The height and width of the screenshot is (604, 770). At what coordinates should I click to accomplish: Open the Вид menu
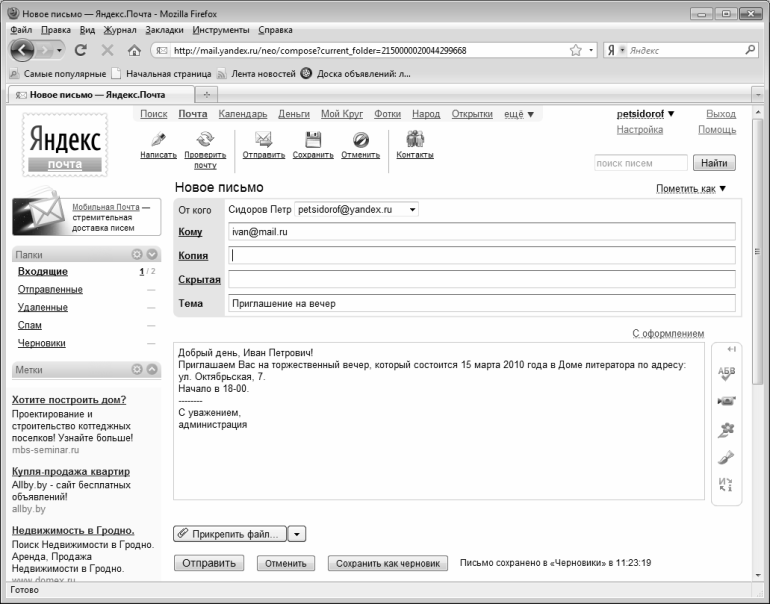click(87, 30)
